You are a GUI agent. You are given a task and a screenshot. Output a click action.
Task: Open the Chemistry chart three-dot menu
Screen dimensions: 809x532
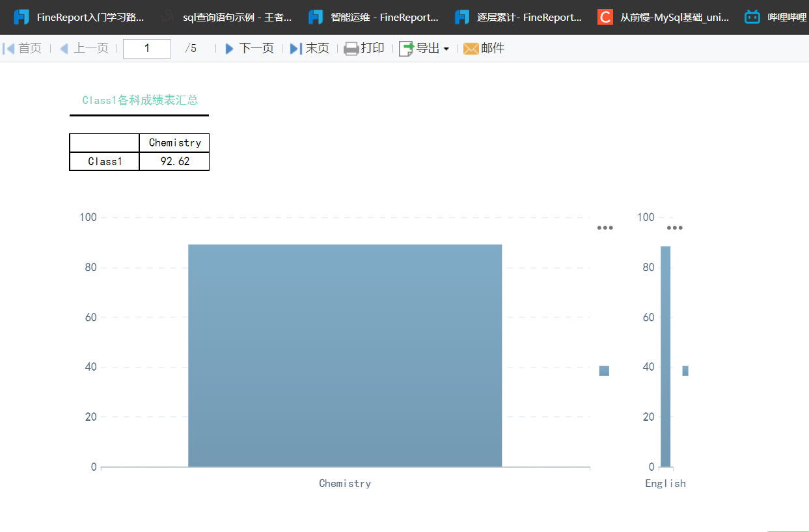[x=605, y=228]
